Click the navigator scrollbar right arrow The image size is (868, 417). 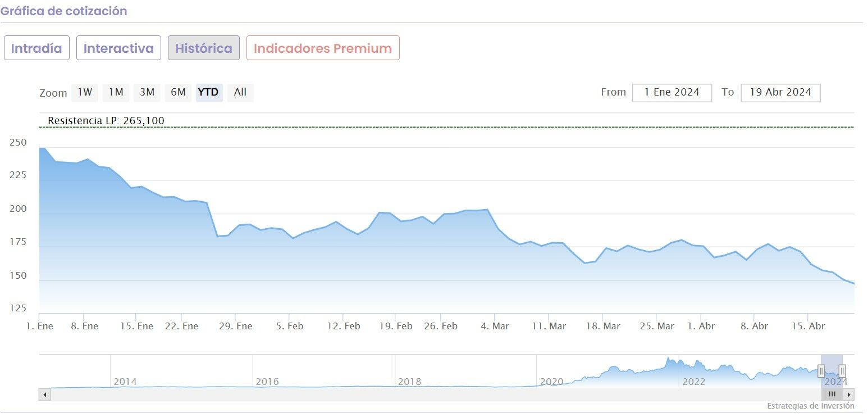(x=849, y=395)
